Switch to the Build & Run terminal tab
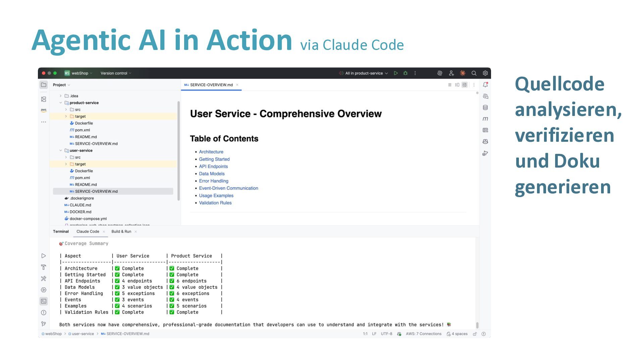Viewport: 644px width, 362px height. 121,232
